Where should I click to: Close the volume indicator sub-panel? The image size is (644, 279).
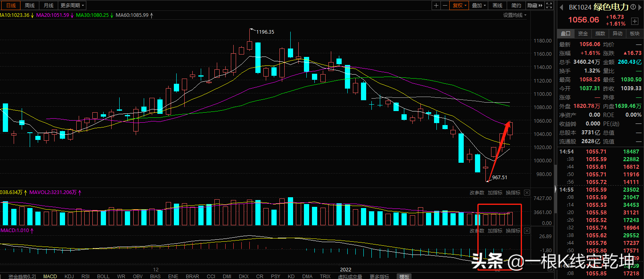[527, 193]
